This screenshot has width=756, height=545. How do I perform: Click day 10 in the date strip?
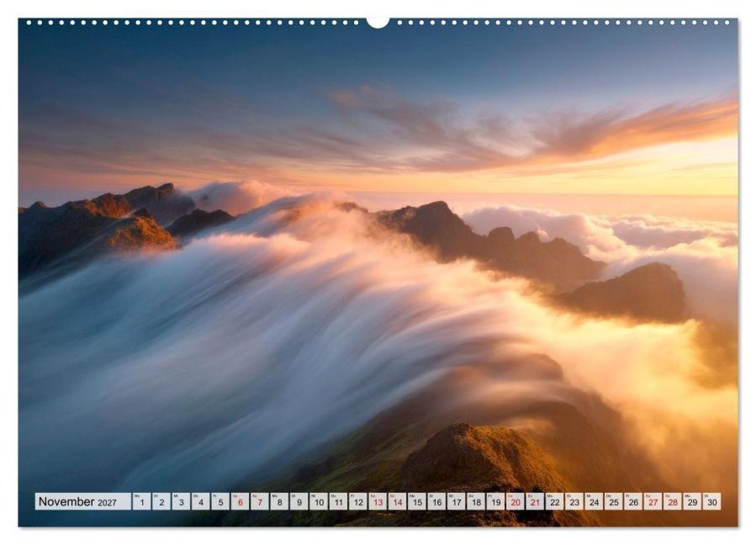click(x=319, y=501)
